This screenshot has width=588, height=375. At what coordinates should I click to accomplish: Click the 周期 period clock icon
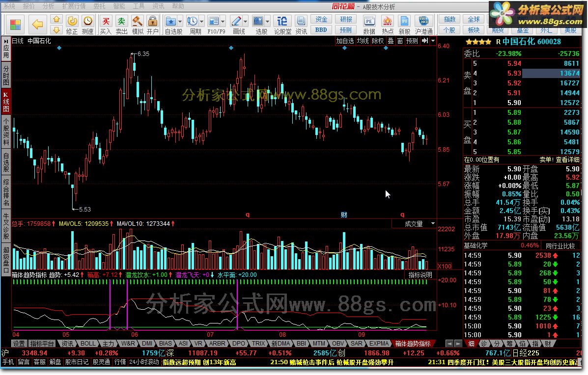pyautogui.click(x=193, y=21)
